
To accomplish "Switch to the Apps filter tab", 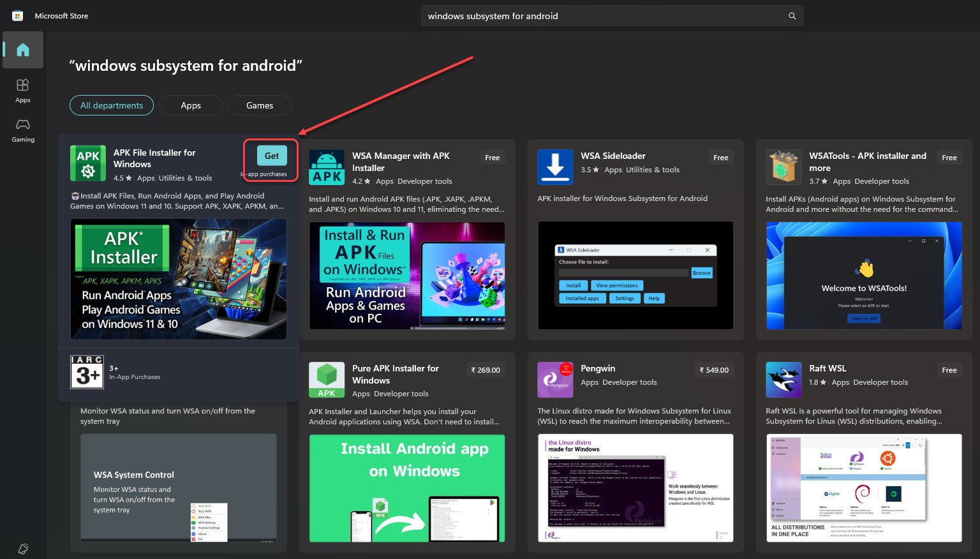I will coord(190,105).
